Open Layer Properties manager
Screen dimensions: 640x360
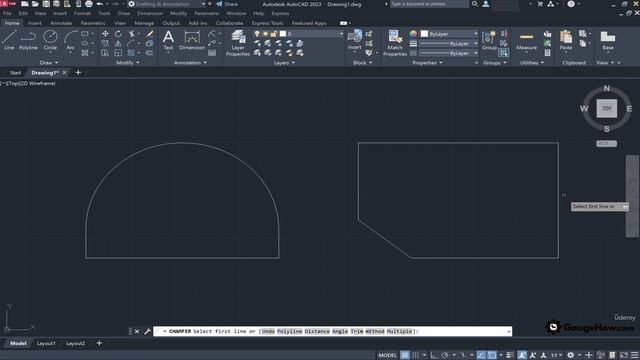[x=238, y=43]
